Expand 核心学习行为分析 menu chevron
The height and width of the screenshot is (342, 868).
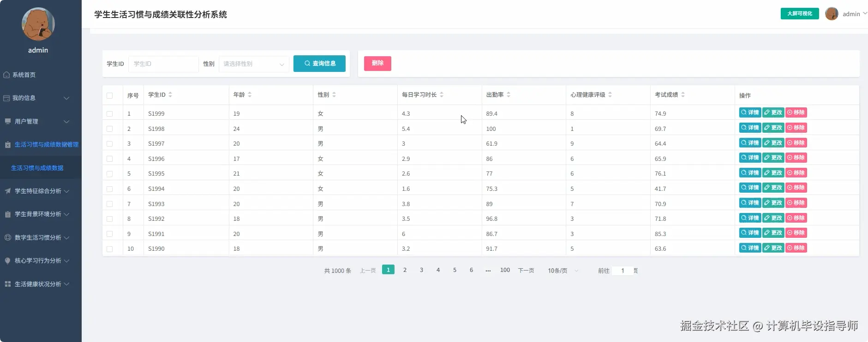point(66,261)
